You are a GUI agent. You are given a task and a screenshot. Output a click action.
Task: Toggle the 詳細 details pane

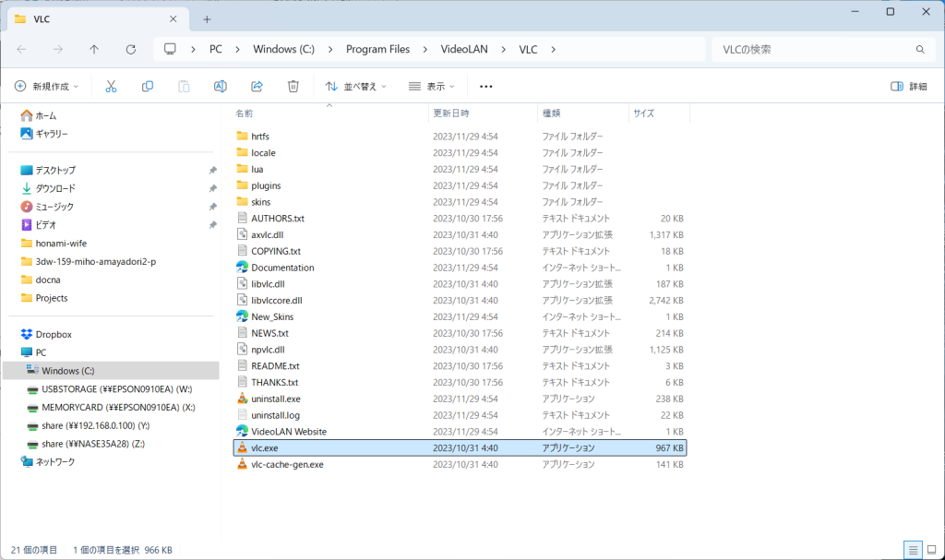909,86
